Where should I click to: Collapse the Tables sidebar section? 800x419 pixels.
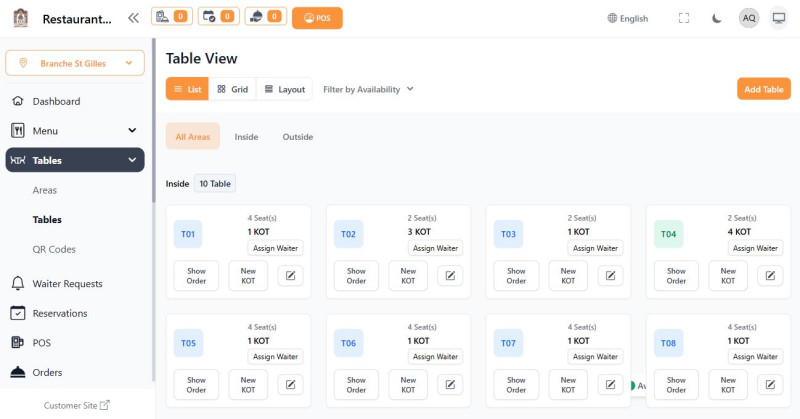pyautogui.click(x=75, y=160)
